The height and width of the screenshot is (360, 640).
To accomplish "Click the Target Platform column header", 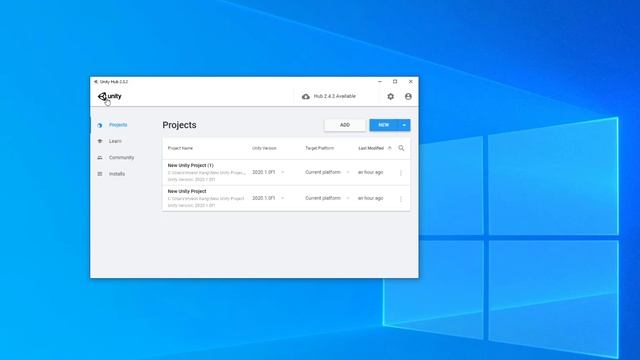I will click(320, 148).
